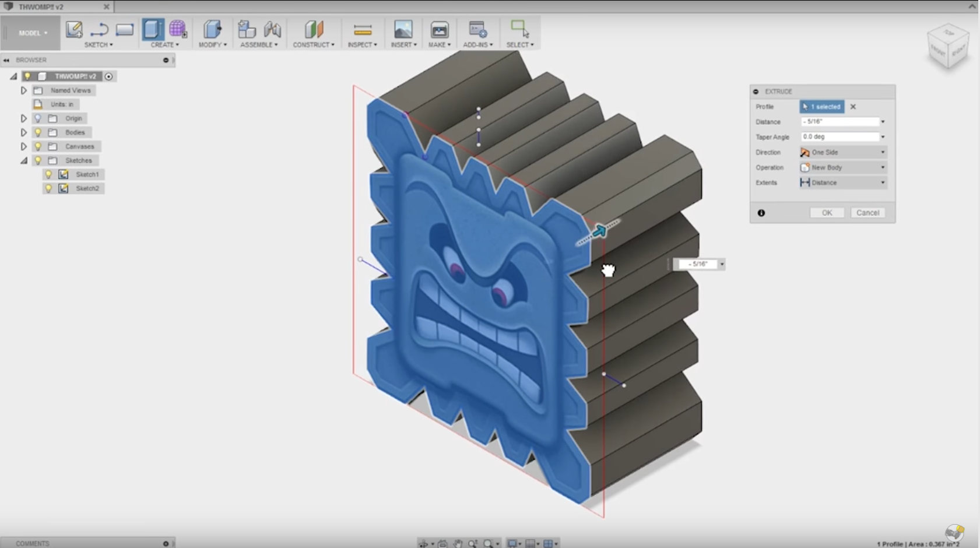Open the MODIFY menu

[213, 45]
